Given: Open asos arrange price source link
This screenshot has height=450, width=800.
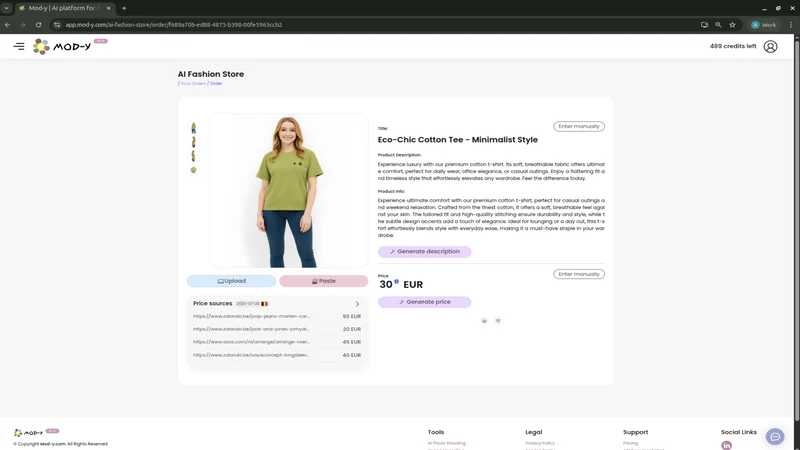Looking at the screenshot, I should coord(251,342).
